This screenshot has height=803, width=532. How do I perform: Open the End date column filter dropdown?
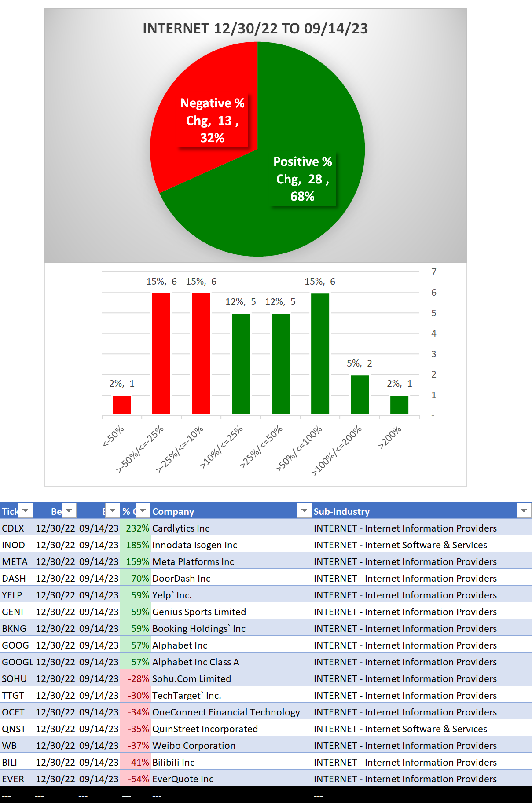click(113, 510)
